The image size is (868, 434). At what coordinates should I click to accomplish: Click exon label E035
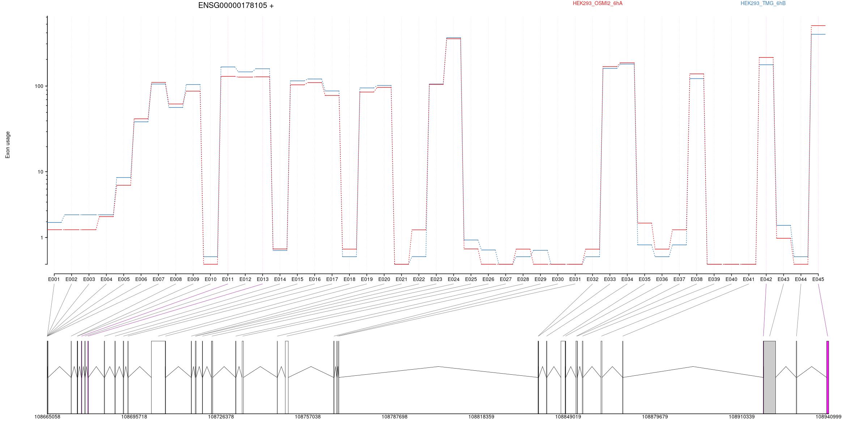point(644,279)
